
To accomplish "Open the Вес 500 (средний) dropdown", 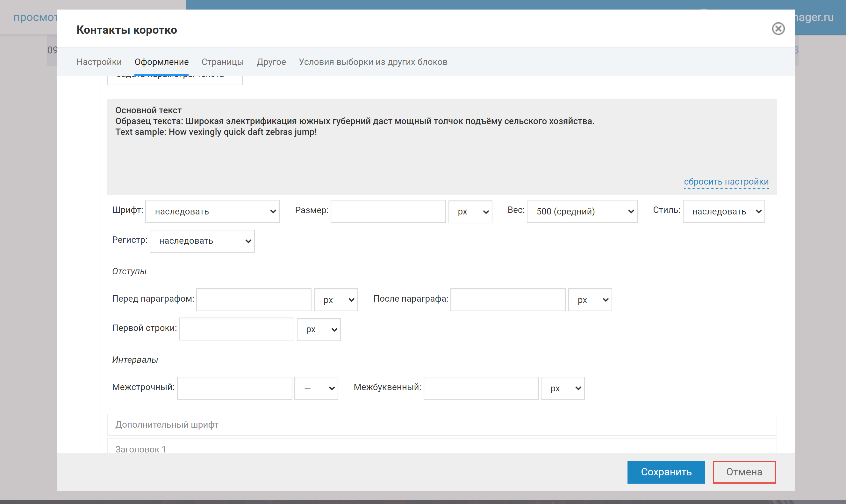I will click(582, 211).
